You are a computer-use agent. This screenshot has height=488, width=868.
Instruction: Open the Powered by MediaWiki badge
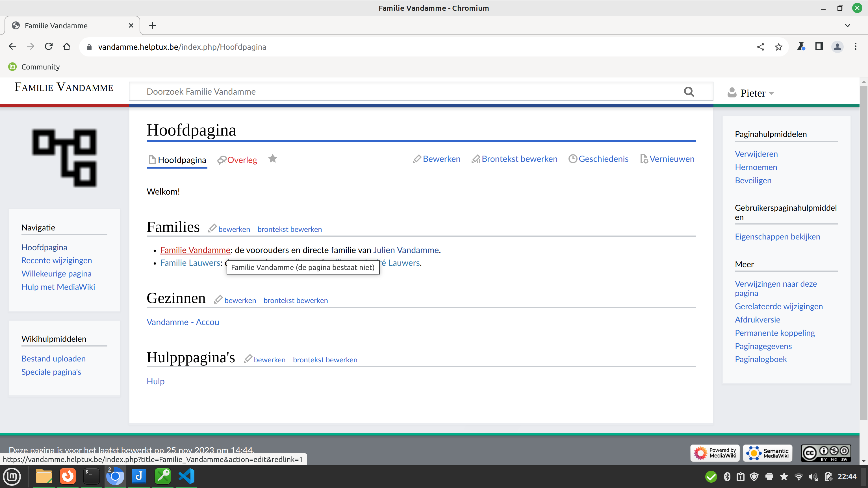coord(715,453)
